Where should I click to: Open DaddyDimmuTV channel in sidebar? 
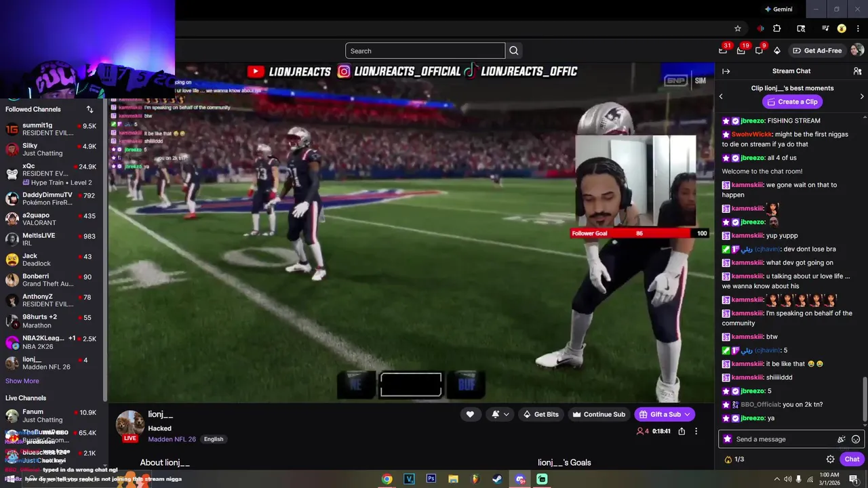(x=51, y=199)
